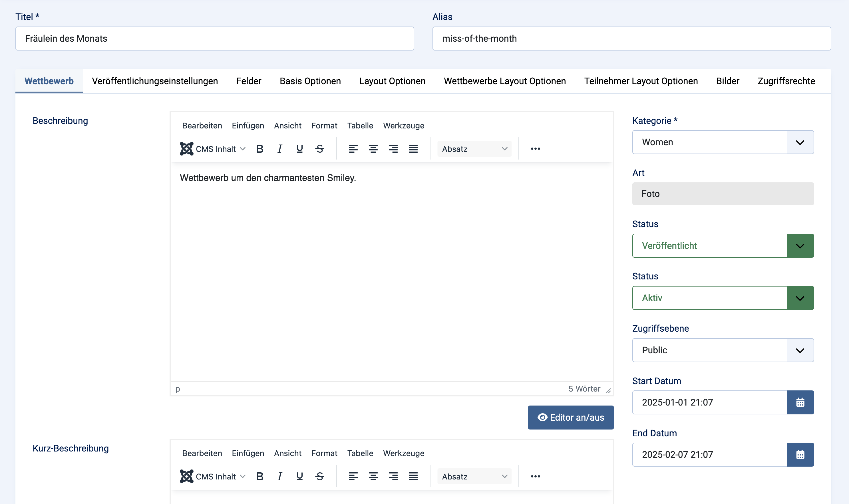Open the Kategorie dropdown showing Women
This screenshot has height=504, width=849.
[723, 142]
